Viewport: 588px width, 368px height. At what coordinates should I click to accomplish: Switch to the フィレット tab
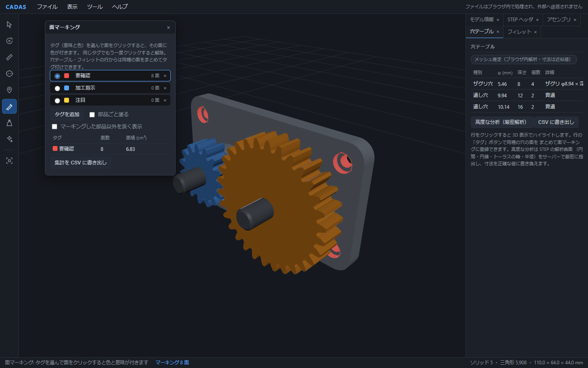point(519,32)
